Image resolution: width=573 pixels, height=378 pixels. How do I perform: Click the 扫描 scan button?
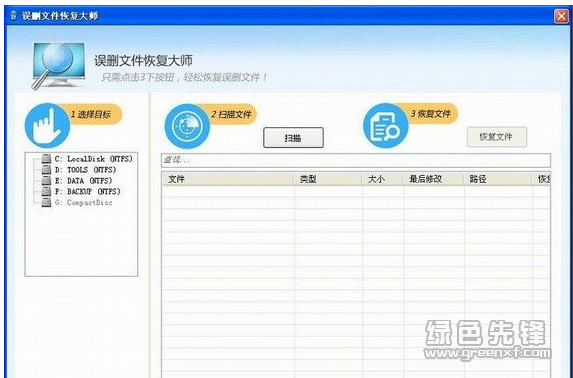pos(293,137)
